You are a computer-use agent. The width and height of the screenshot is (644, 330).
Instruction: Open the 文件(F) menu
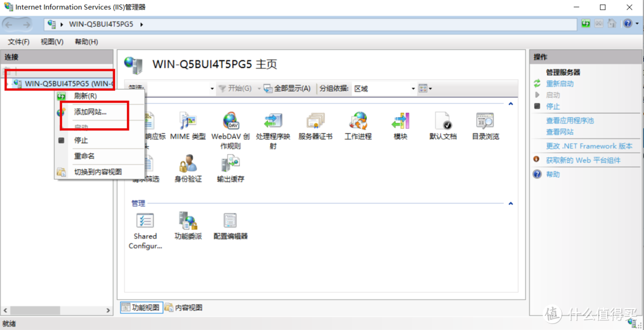click(x=19, y=42)
